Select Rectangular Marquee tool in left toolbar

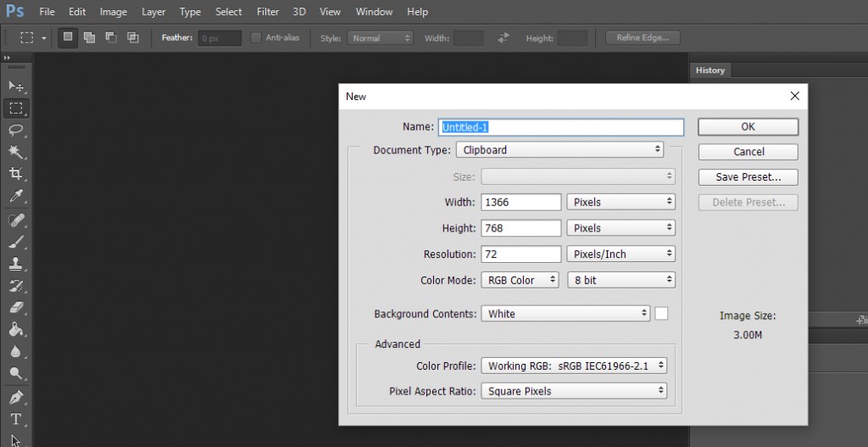coord(16,108)
